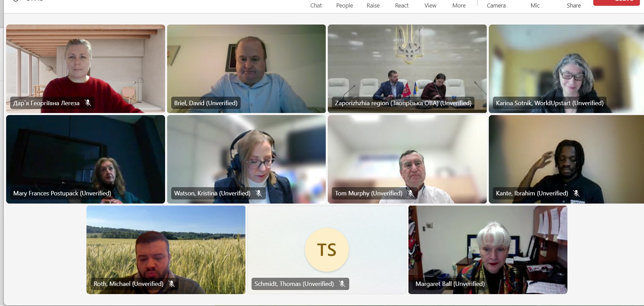The width and height of the screenshot is (644, 306).
Task: Open the More actions menu
Action: click(x=459, y=5)
